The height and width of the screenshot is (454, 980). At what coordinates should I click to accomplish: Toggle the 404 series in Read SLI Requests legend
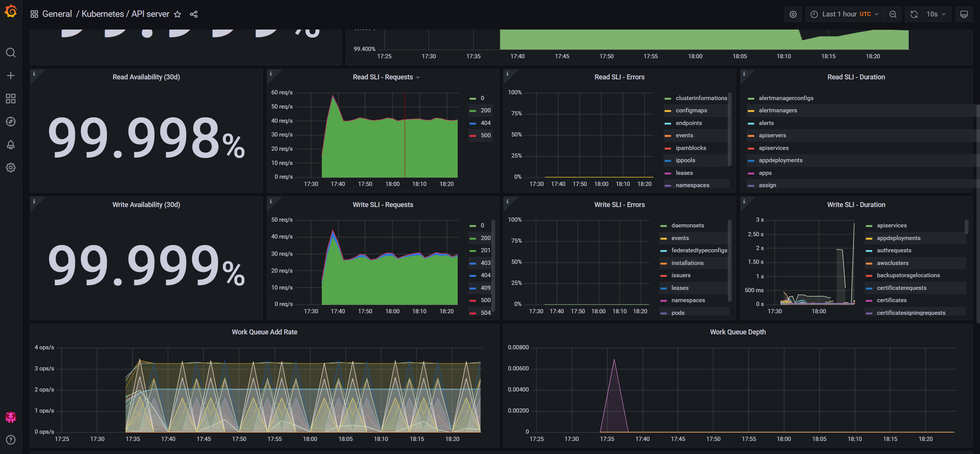click(x=486, y=123)
